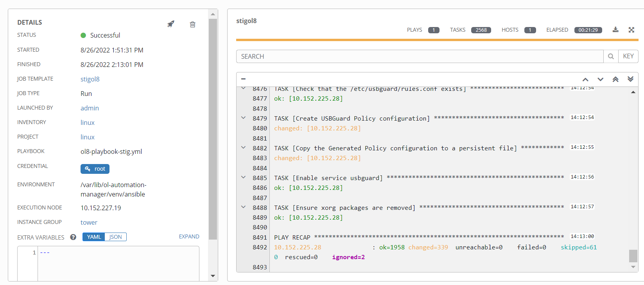Delete job using trash icon
The image size is (644, 285).
pyautogui.click(x=192, y=24)
